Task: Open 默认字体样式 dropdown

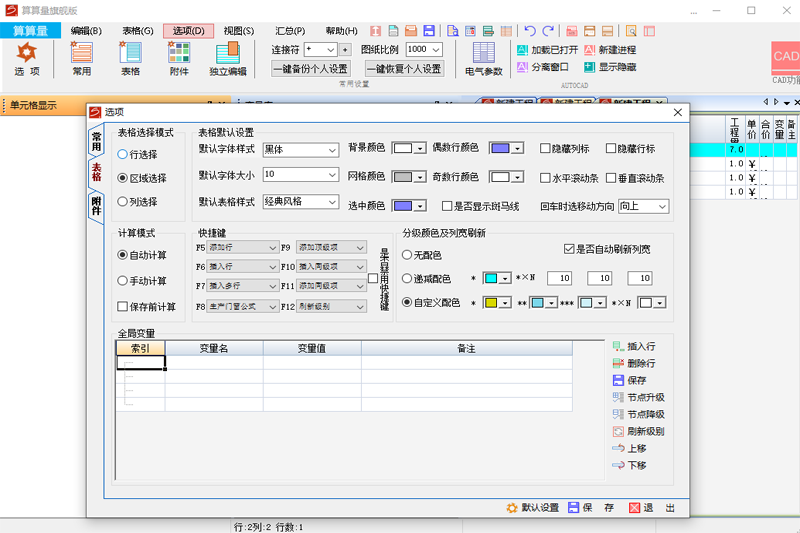Action: [x=301, y=149]
